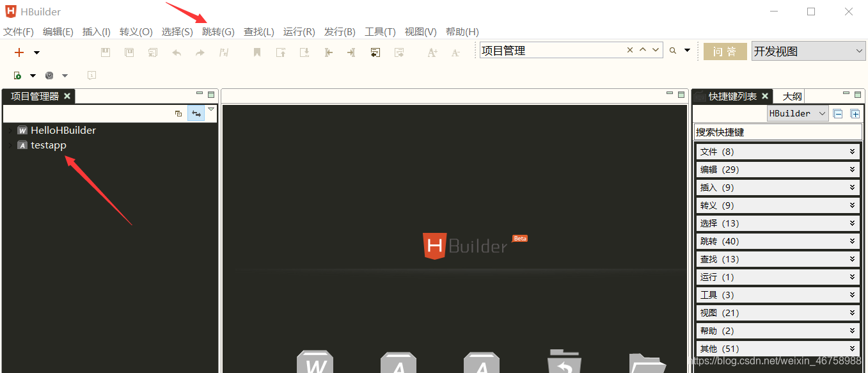The height and width of the screenshot is (373, 868).
Task: Click the 搜索快捷键 search field
Action: click(778, 132)
